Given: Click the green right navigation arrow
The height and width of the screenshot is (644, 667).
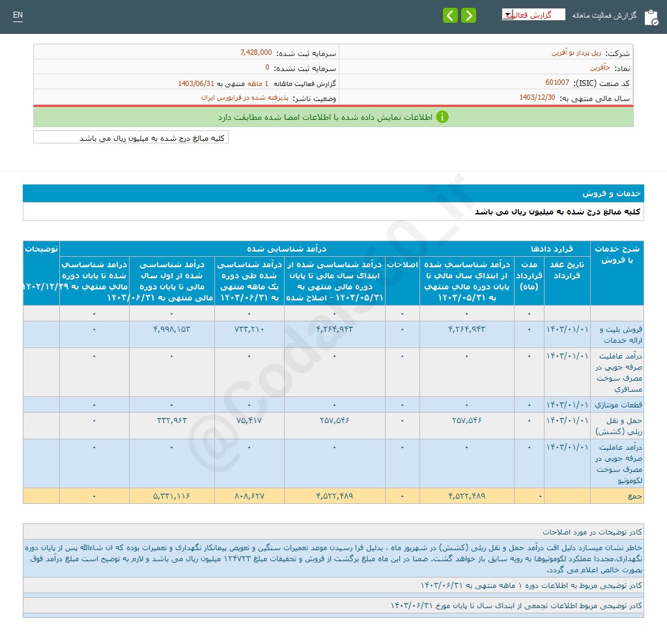Looking at the screenshot, I should 468,14.
